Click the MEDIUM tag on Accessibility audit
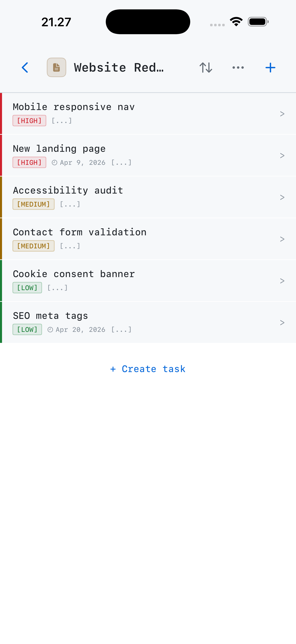The image size is (296, 644). (x=33, y=204)
